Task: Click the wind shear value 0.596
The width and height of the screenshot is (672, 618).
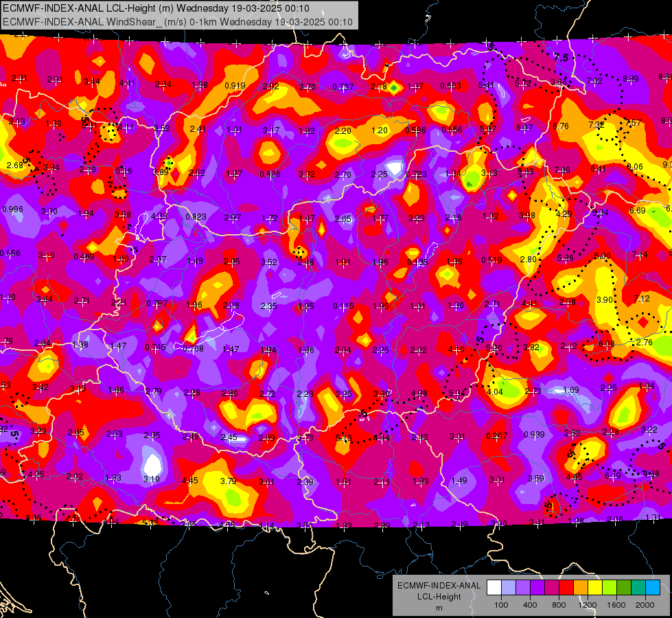Action: click(415, 130)
